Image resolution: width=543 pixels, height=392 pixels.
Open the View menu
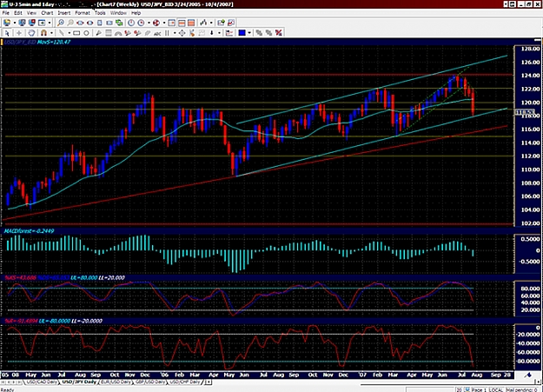(x=31, y=13)
